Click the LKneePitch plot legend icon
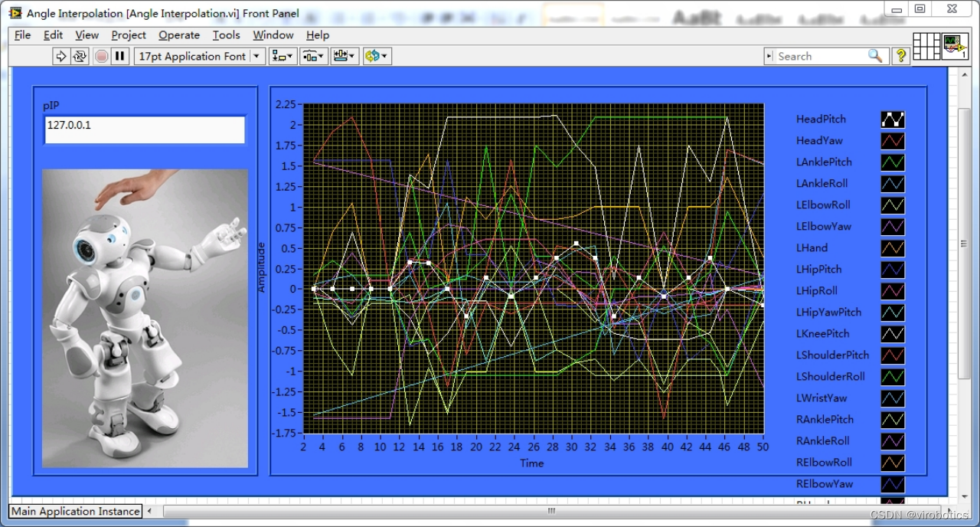 pyautogui.click(x=892, y=334)
